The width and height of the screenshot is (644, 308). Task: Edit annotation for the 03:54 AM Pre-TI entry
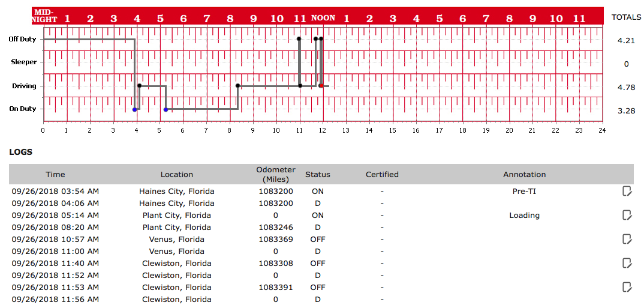click(x=627, y=192)
